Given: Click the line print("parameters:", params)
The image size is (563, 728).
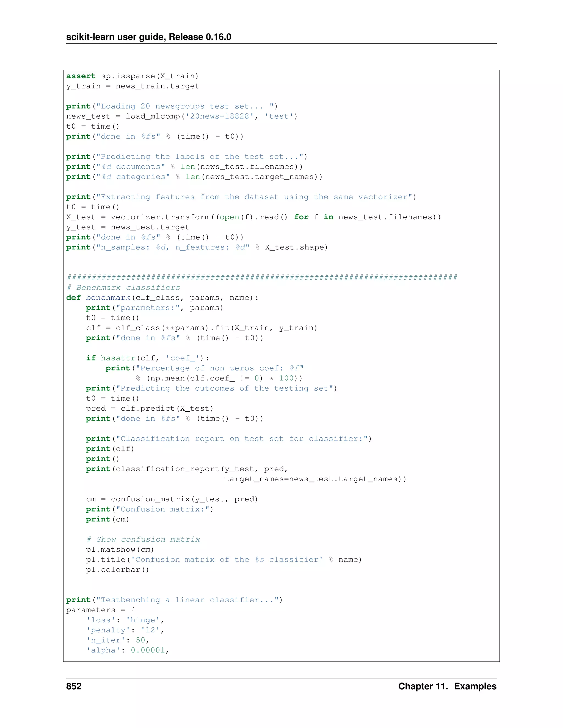Looking at the screenshot, I should (154, 308).
